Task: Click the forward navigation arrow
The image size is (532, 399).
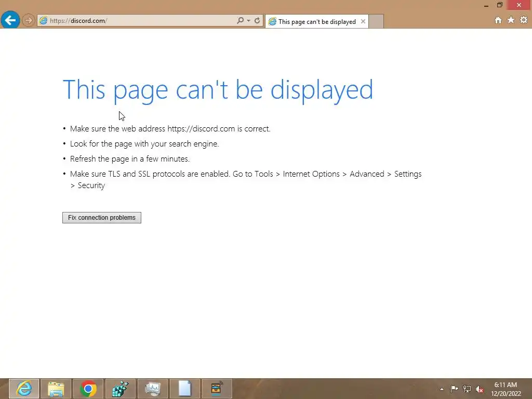Action: pos(29,20)
